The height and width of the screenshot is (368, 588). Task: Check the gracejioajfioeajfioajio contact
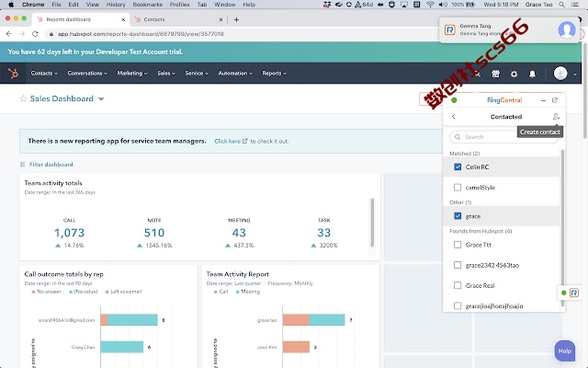pyautogui.click(x=458, y=305)
